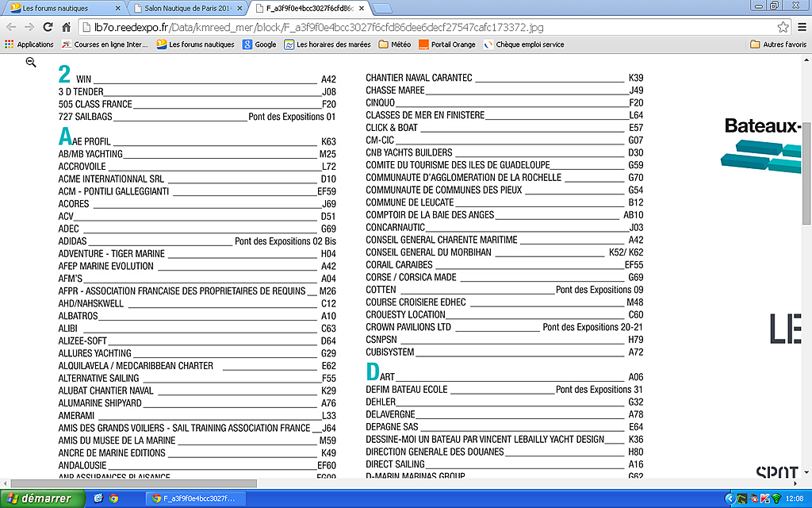The width and height of the screenshot is (812, 508).
Task: Click ALUBAT CHANTIER NAVAL row
Action: (x=197, y=391)
